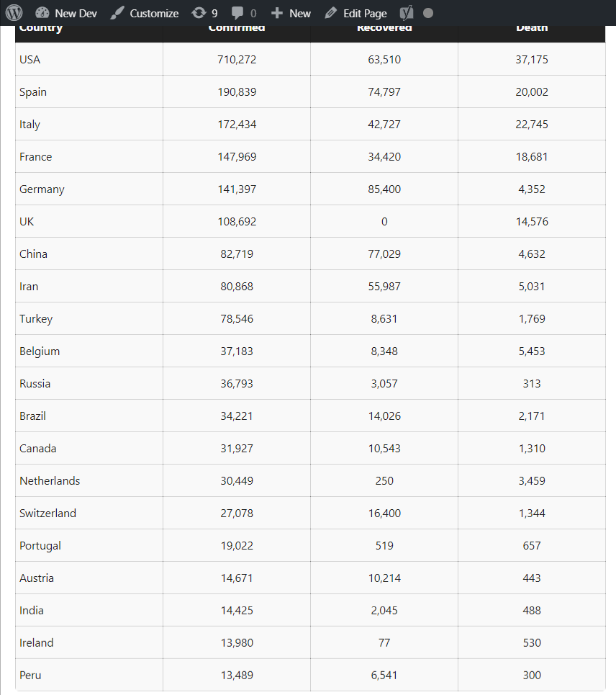Select the Peru row country cell

89,675
